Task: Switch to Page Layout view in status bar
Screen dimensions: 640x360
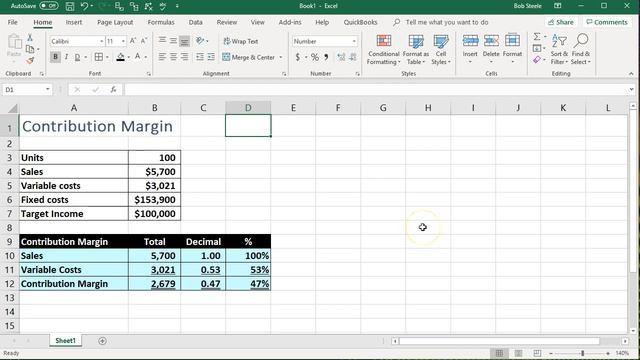Action: tap(518, 353)
